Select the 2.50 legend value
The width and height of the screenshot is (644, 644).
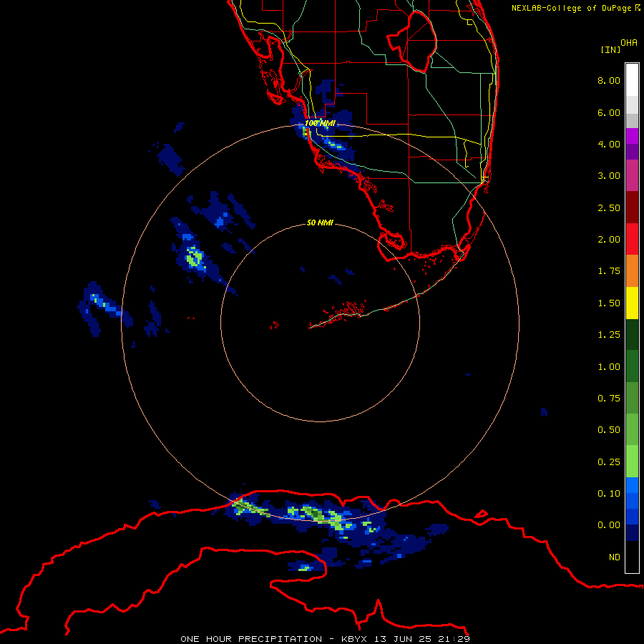tap(609, 208)
